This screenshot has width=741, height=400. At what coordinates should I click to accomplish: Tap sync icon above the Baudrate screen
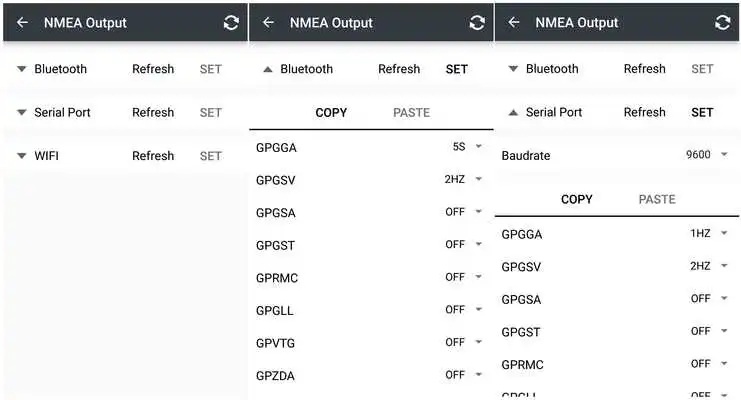[722, 22]
